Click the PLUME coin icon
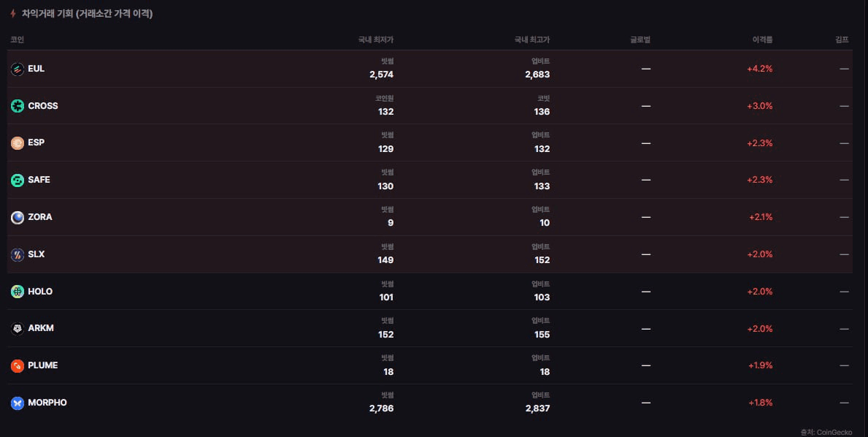The width and height of the screenshot is (868, 437). [18, 366]
